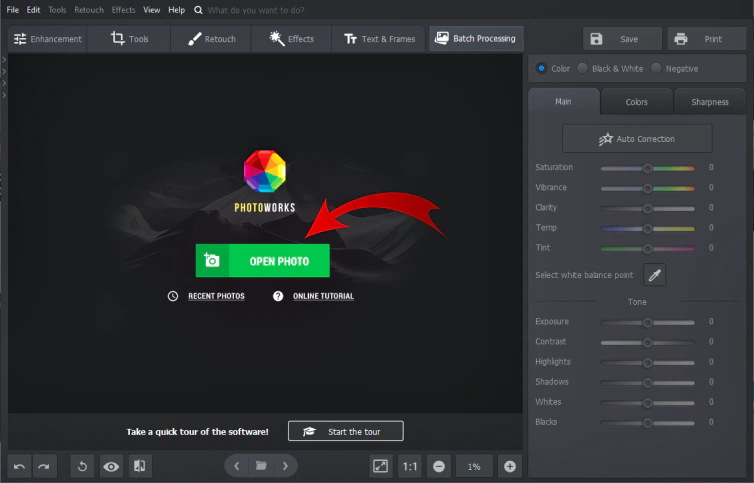Switch to the Main tab

tap(564, 102)
